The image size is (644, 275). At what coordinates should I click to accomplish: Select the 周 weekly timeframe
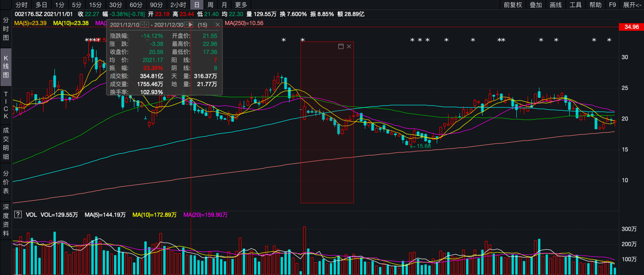[x=211, y=5]
